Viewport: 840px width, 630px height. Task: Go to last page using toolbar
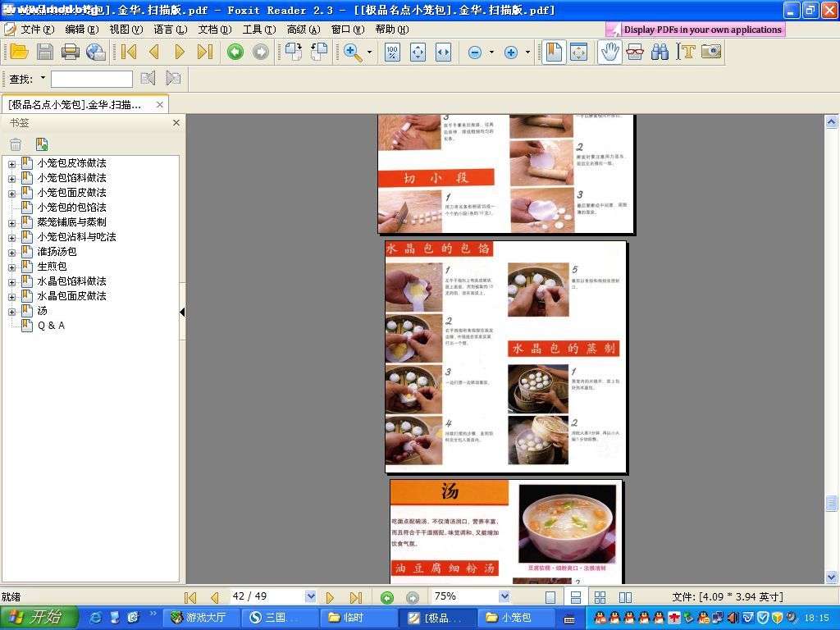click(205, 52)
